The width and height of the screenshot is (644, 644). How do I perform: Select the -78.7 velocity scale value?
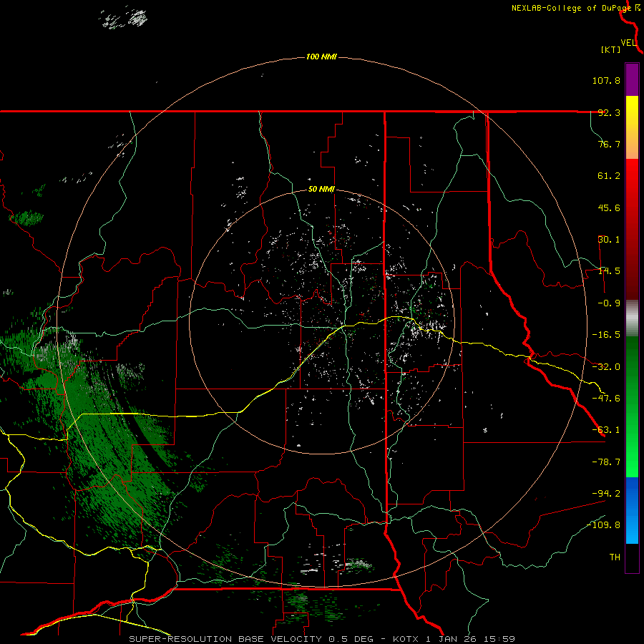(606, 462)
